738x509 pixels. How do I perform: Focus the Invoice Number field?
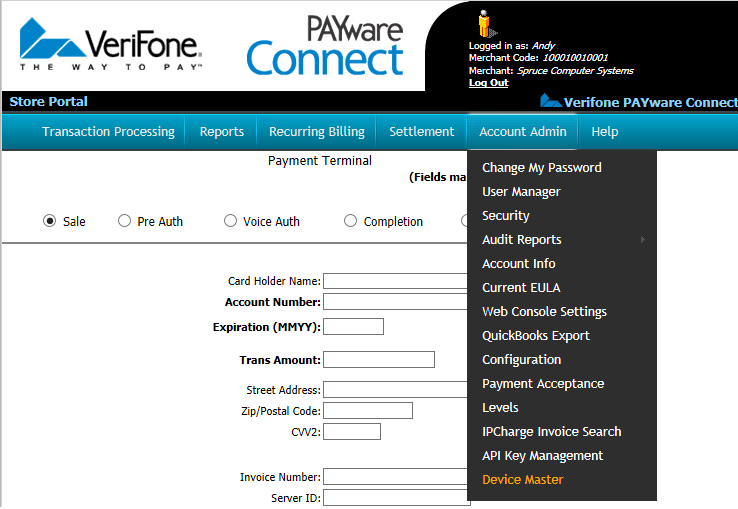coord(395,477)
